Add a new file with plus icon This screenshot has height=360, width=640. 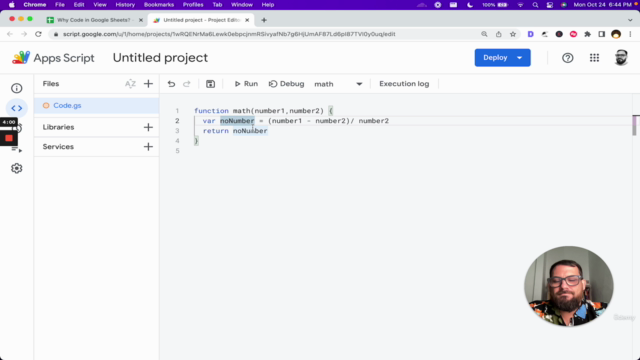(x=148, y=84)
